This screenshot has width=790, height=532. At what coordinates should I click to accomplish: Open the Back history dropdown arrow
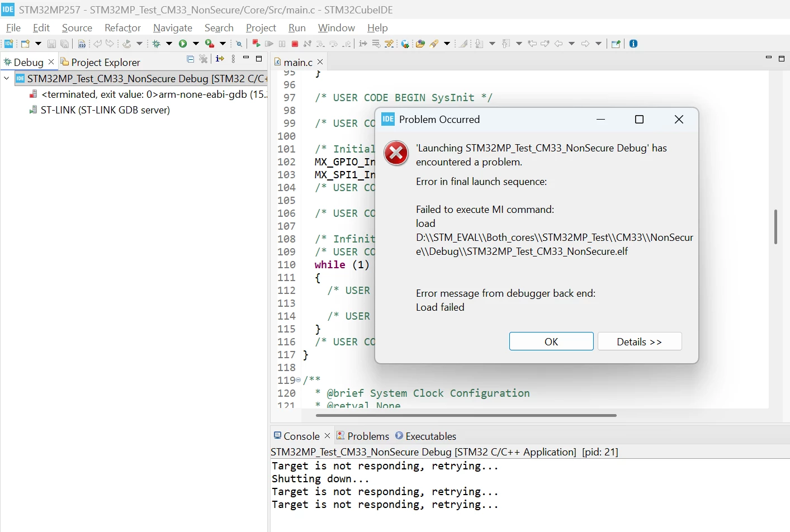coord(571,44)
